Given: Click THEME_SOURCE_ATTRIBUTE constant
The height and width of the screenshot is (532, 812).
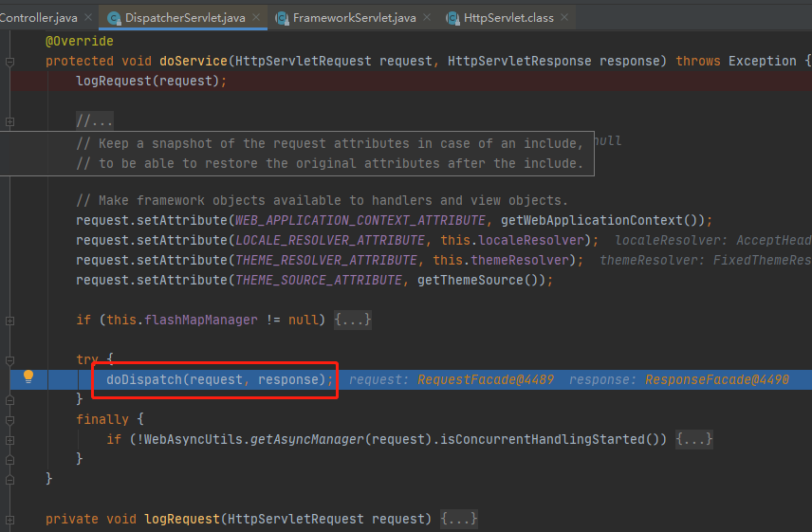Looking at the screenshot, I should pos(319,281).
